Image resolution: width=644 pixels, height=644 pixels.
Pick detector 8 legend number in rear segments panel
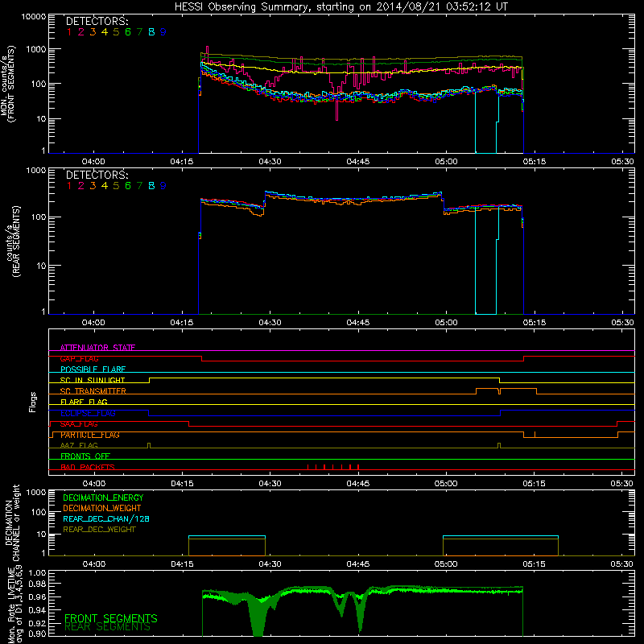pos(151,186)
